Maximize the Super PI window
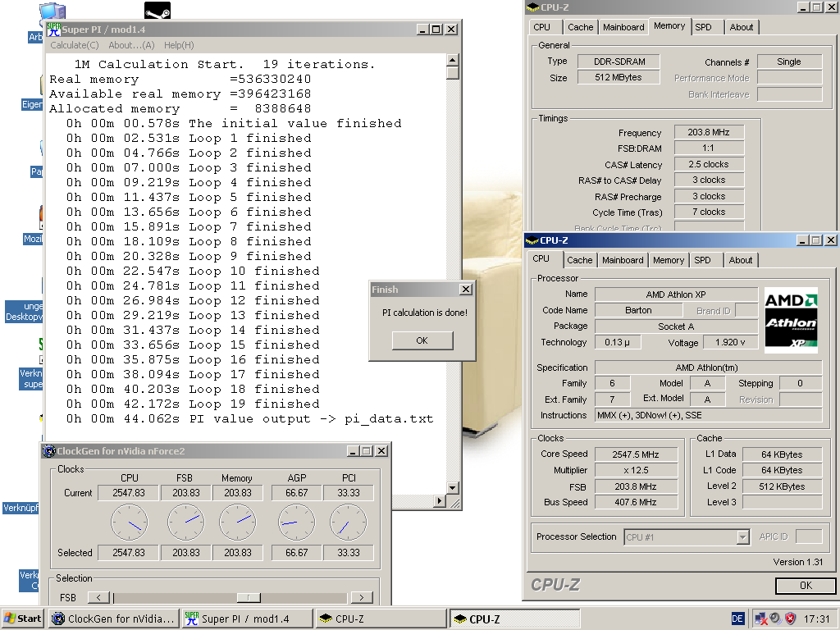This screenshot has width=840, height=630. 436,30
